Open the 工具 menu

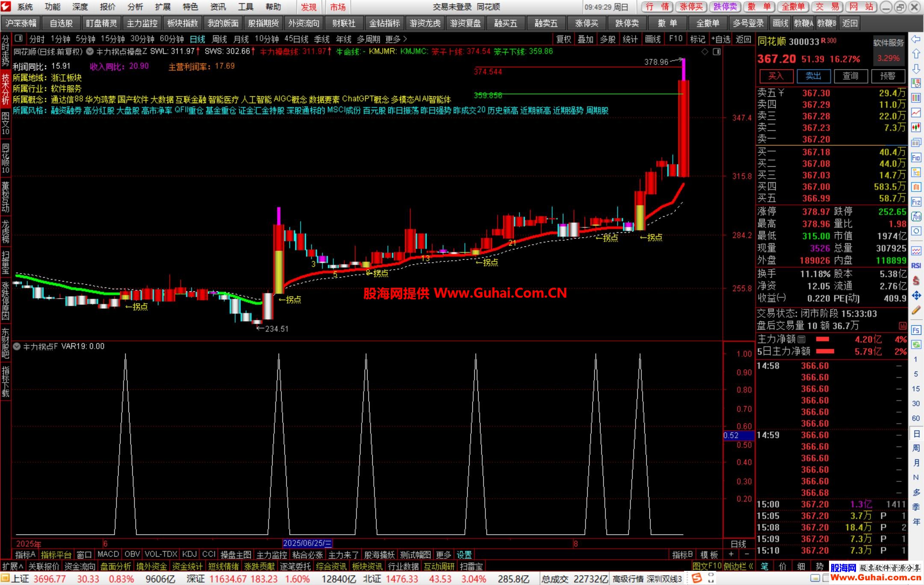246,7
